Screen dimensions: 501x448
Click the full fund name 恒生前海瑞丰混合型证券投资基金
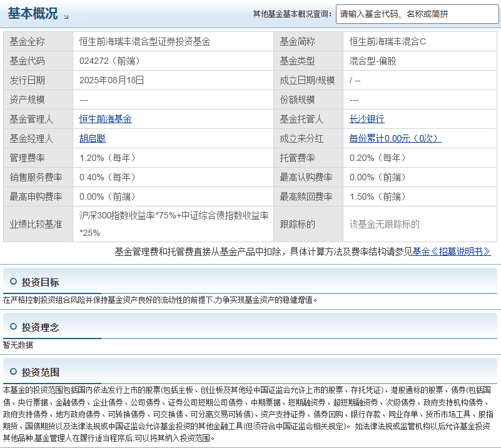pyautogui.click(x=144, y=41)
